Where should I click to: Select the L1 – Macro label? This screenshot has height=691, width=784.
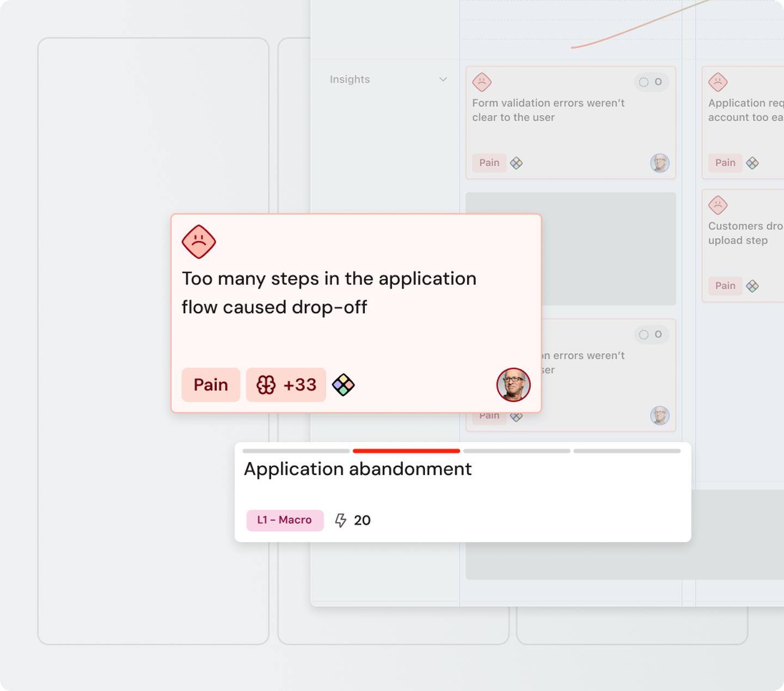coord(284,521)
